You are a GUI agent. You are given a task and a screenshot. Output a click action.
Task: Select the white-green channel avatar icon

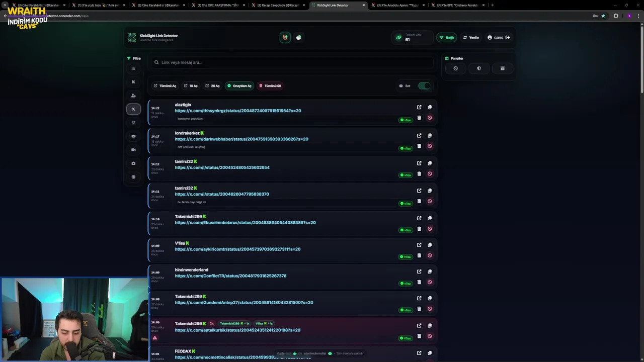(x=299, y=37)
